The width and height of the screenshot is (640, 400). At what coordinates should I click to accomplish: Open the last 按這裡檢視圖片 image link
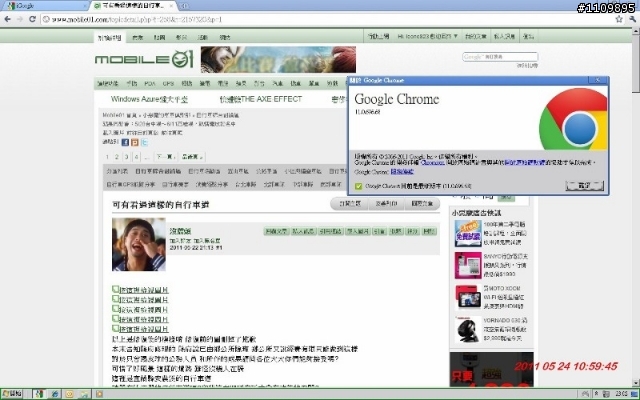pyautogui.click(x=140, y=329)
